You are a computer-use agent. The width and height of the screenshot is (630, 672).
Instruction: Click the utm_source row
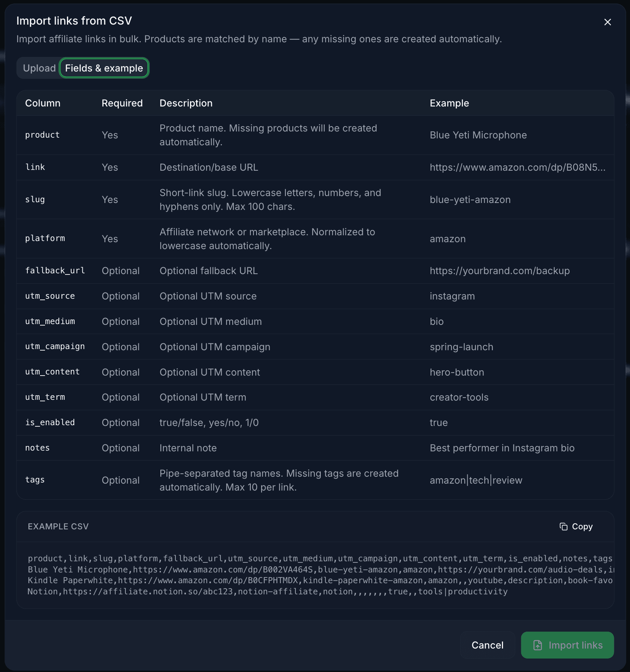50,296
